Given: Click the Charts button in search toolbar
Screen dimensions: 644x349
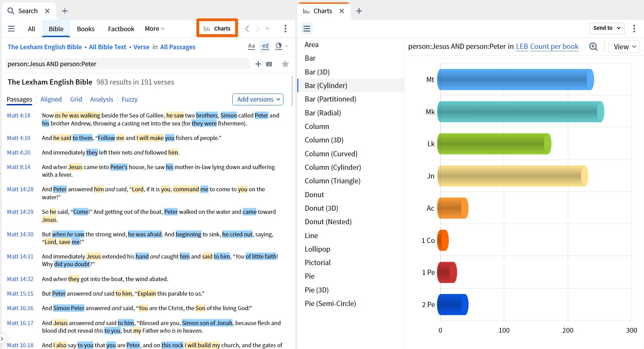Looking at the screenshot, I should (217, 28).
